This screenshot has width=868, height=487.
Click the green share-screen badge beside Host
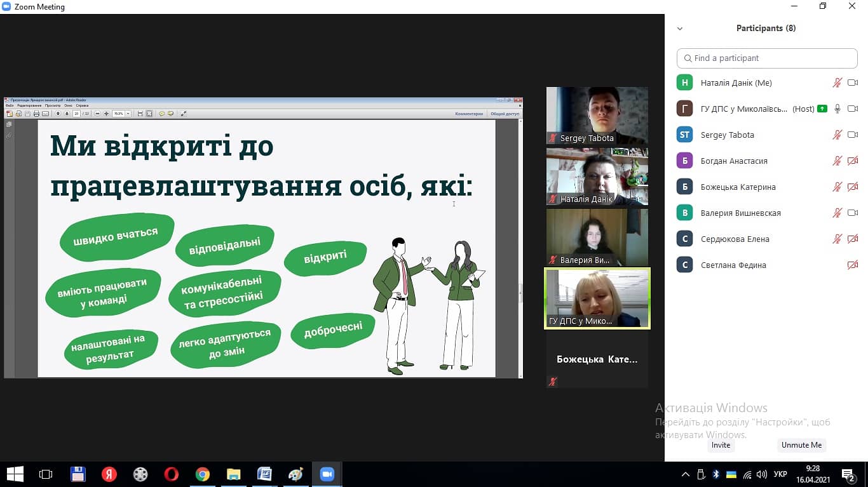click(x=822, y=109)
